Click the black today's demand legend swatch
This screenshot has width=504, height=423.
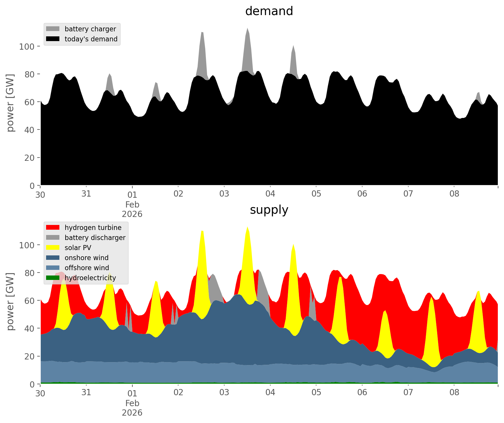click(53, 39)
